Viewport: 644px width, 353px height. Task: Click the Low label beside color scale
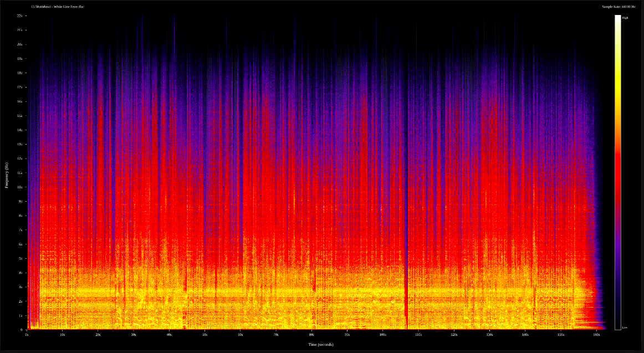coord(625,328)
